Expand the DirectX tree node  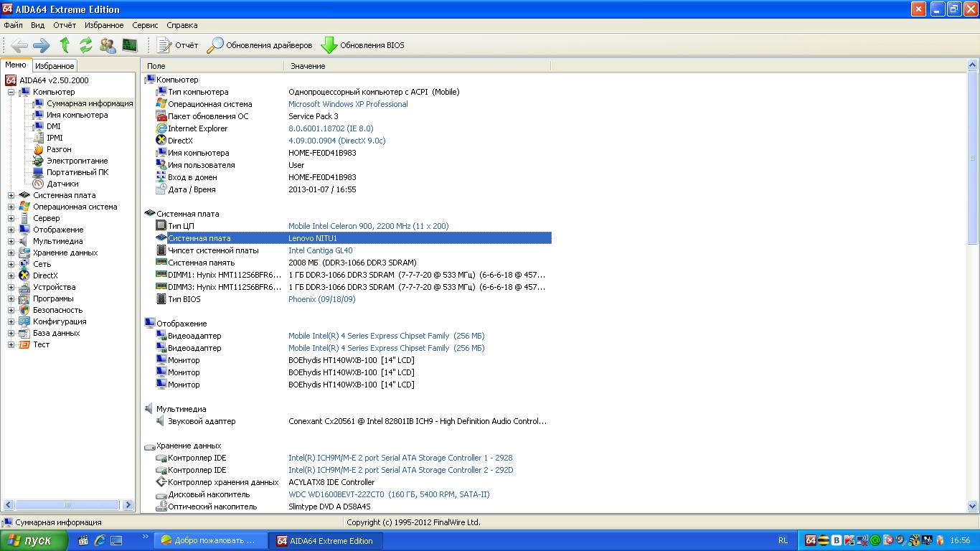pos(11,275)
